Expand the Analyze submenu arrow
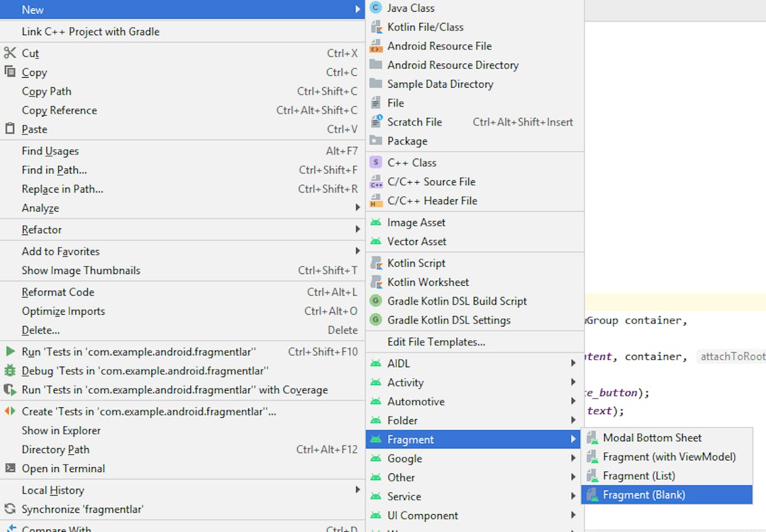 point(358,208)
